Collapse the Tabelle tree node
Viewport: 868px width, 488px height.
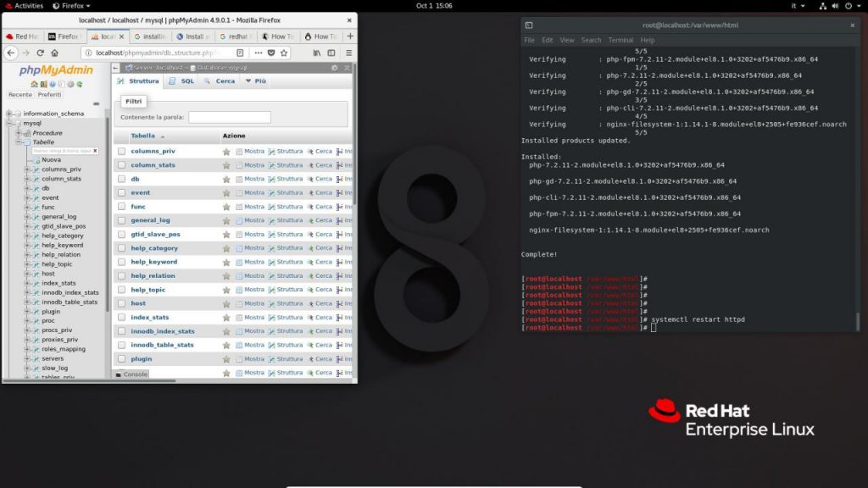[x=19, y=142]
